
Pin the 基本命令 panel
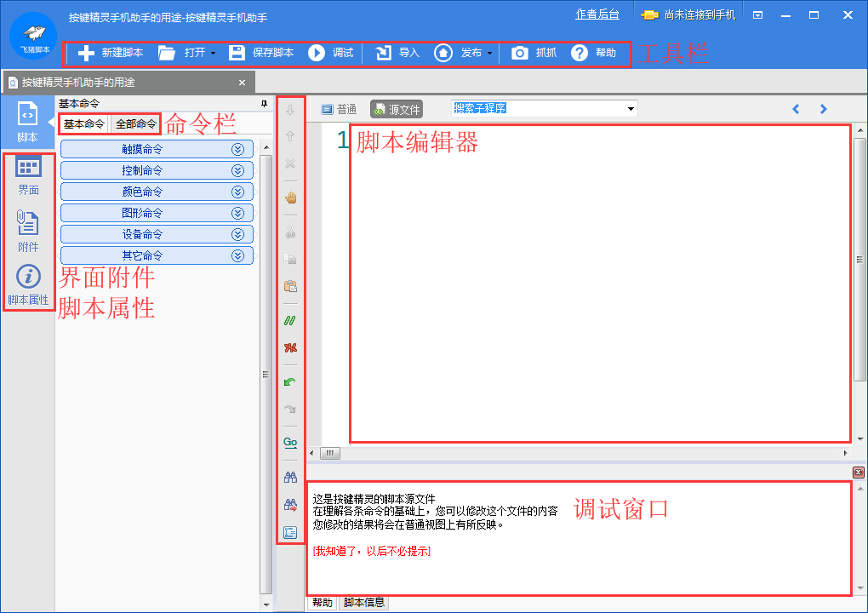pyautogui.click(x=264, y=104)
